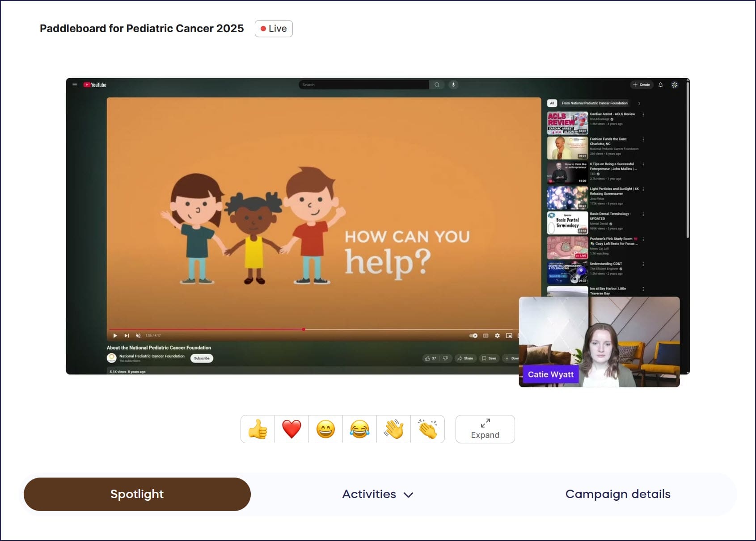Unmute the video with speaker icon

tap(138, 336)
